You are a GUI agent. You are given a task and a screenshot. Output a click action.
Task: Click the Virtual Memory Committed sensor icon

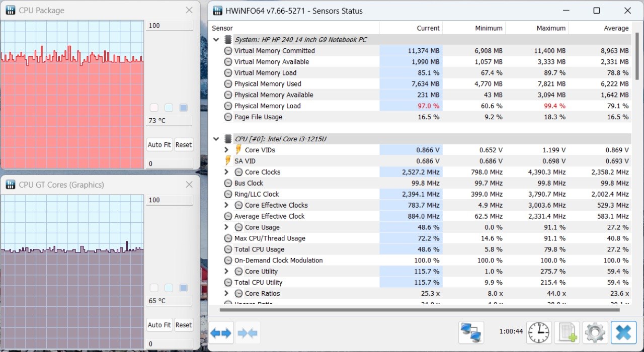pos(228,51)
